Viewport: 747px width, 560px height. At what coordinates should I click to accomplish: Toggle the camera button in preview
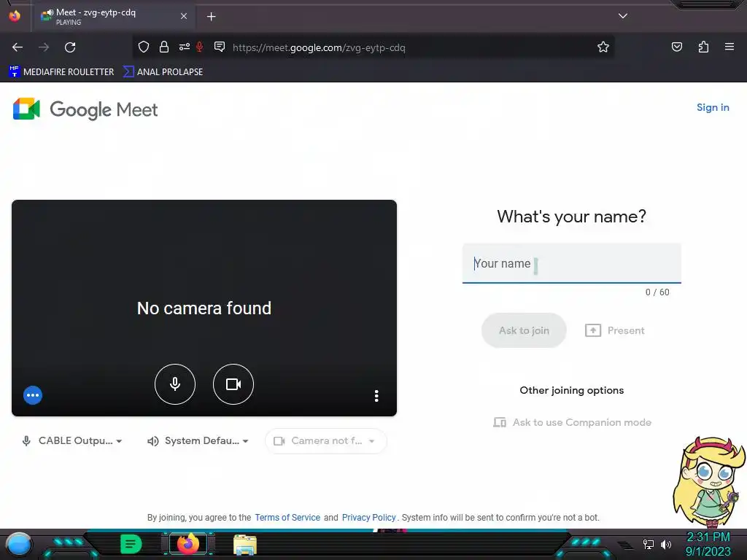[x=233, y=384]
